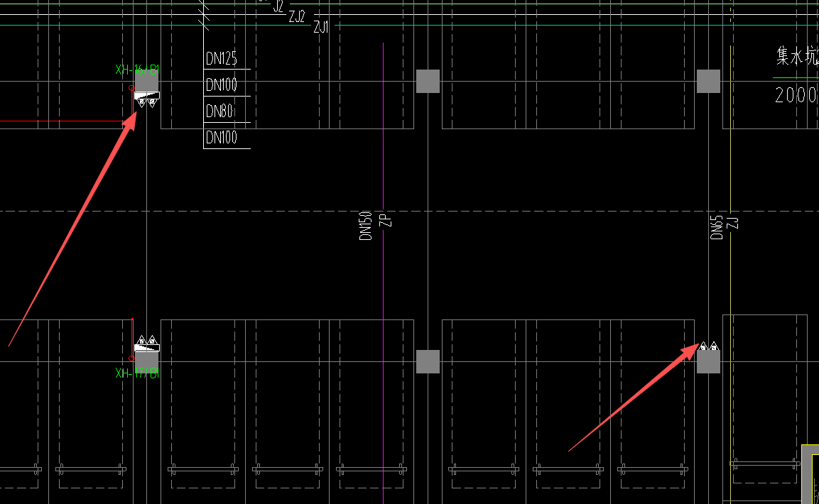
Task: Select upper gray column right of ZP pipe
Action: 428,82
